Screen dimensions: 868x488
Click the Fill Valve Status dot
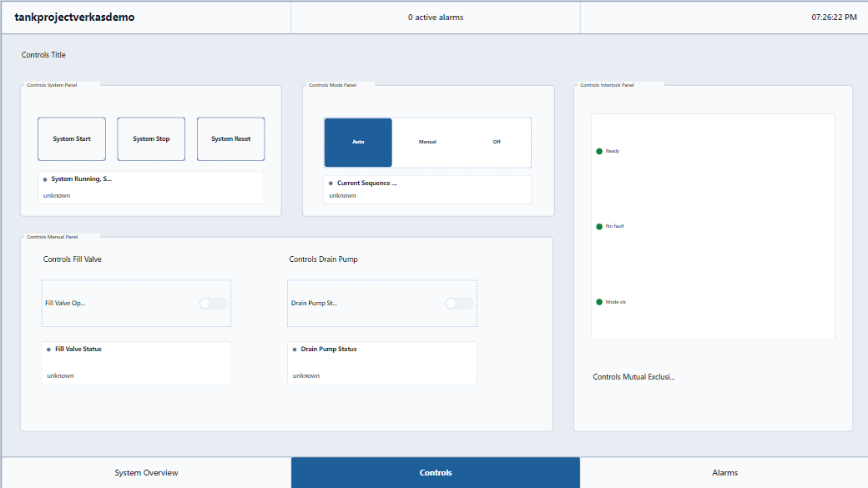pyautogui.click(x=48, y=350)
